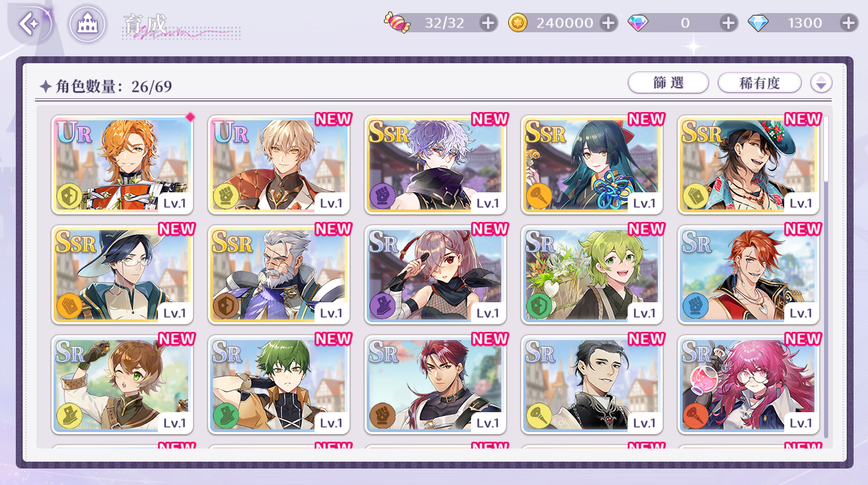
Task: Select the blond UR character card
Action: pyautogui.click(x=279, y=165)
